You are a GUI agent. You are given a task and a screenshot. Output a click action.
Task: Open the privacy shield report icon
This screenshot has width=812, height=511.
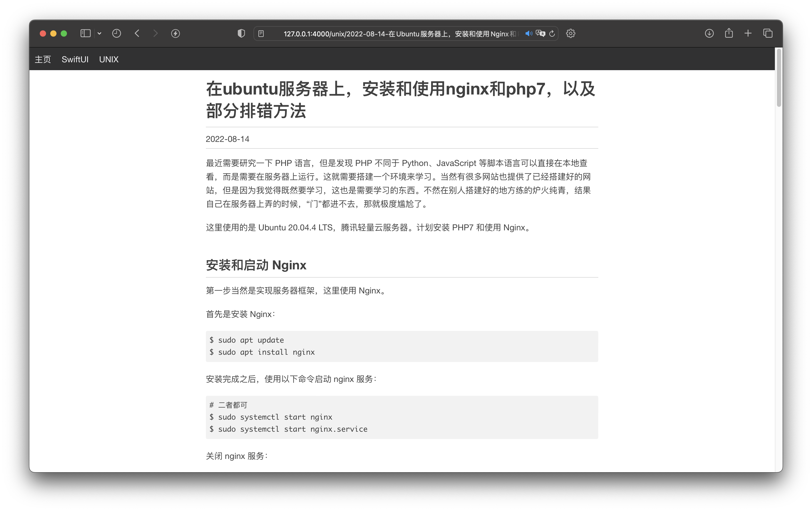tap(241, 34)
